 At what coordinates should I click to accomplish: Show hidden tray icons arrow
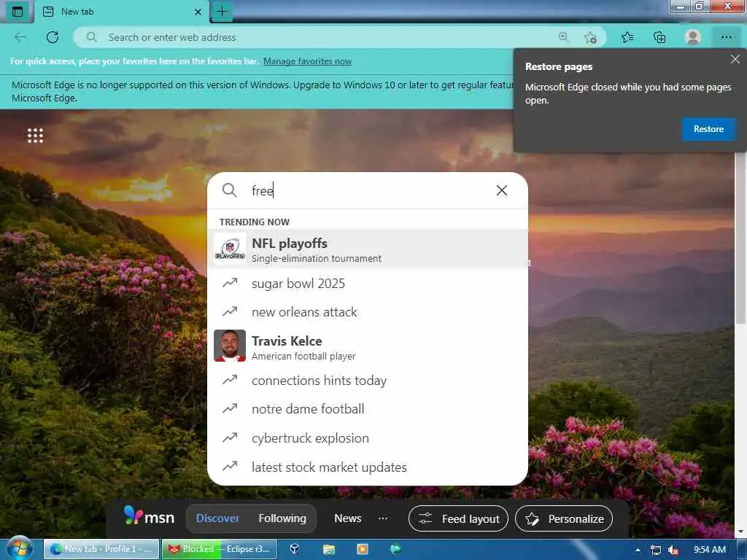[638, 550]
